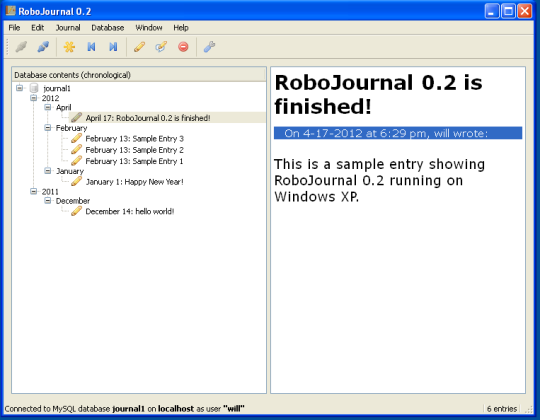
Task: Go to next entry blue arrow
Action: click(113, 46)
